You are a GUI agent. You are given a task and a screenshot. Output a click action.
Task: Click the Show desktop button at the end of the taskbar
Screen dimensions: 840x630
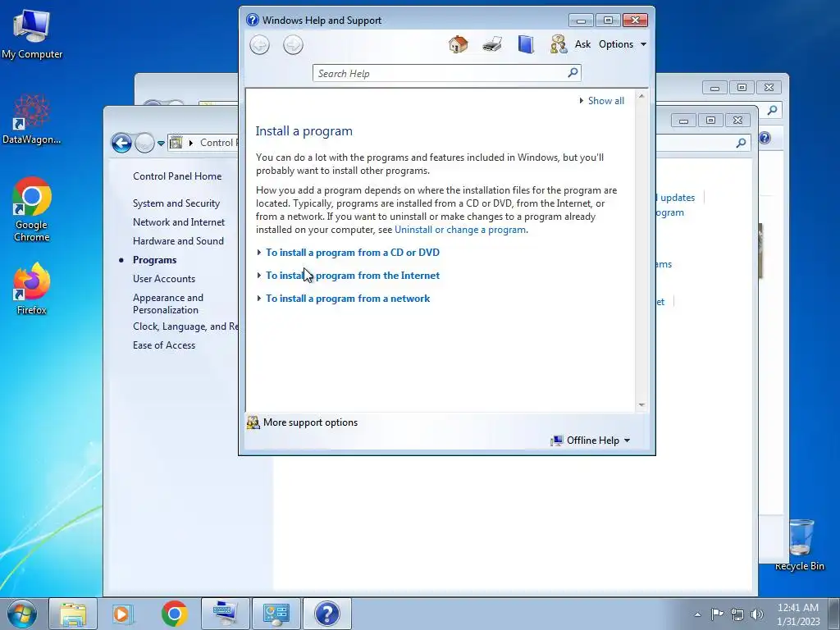coord(833,614)
